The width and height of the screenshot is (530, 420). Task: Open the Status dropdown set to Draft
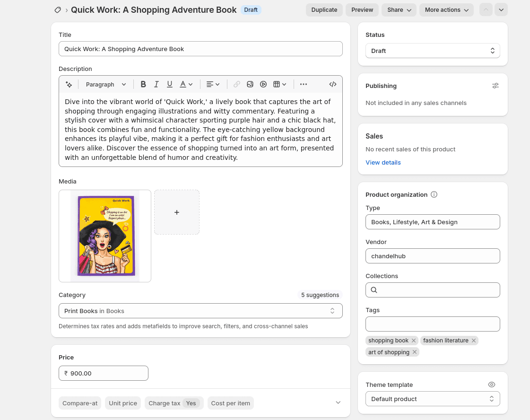click(433, 51)
